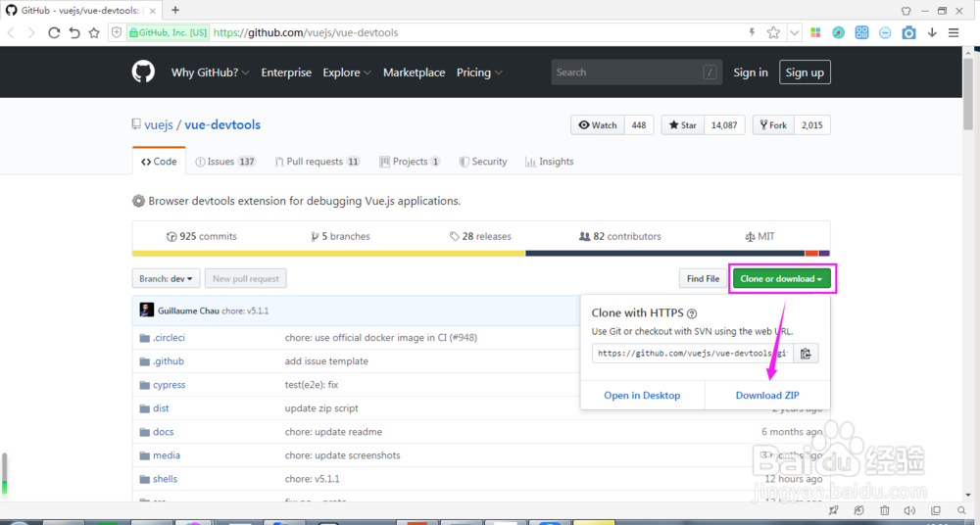Image resolution: width=980 pixels, height=525 pixels.
Task: Click the GitHub octocat logo in header
Action: [x=143, y=72]
